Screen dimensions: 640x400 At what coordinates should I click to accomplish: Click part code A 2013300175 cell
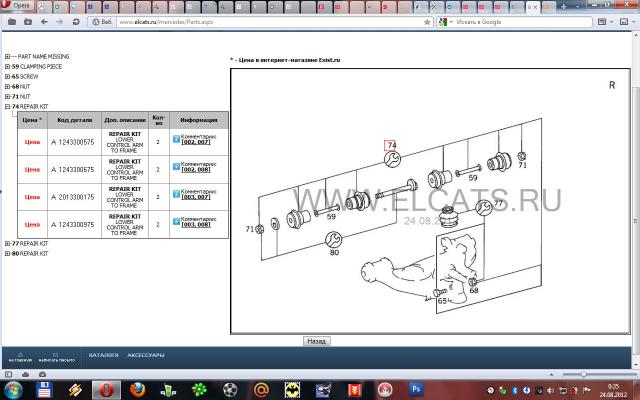(74, 197)
